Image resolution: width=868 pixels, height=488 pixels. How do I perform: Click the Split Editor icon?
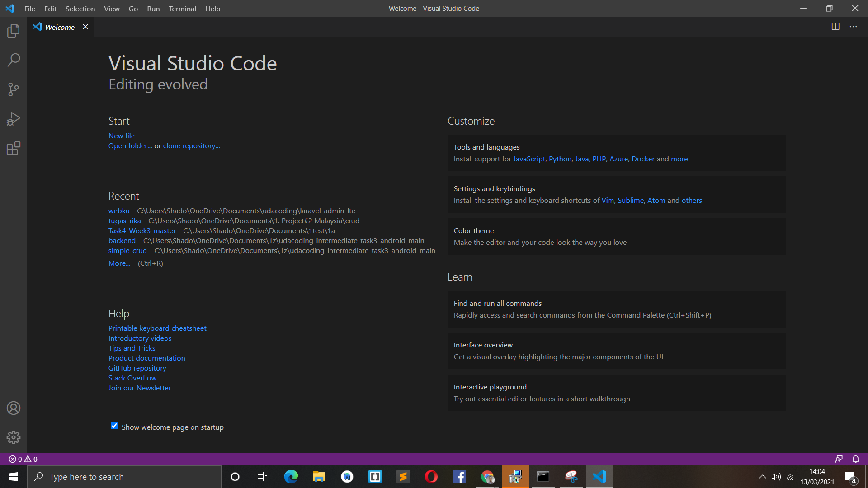click(x=835, y=27)
